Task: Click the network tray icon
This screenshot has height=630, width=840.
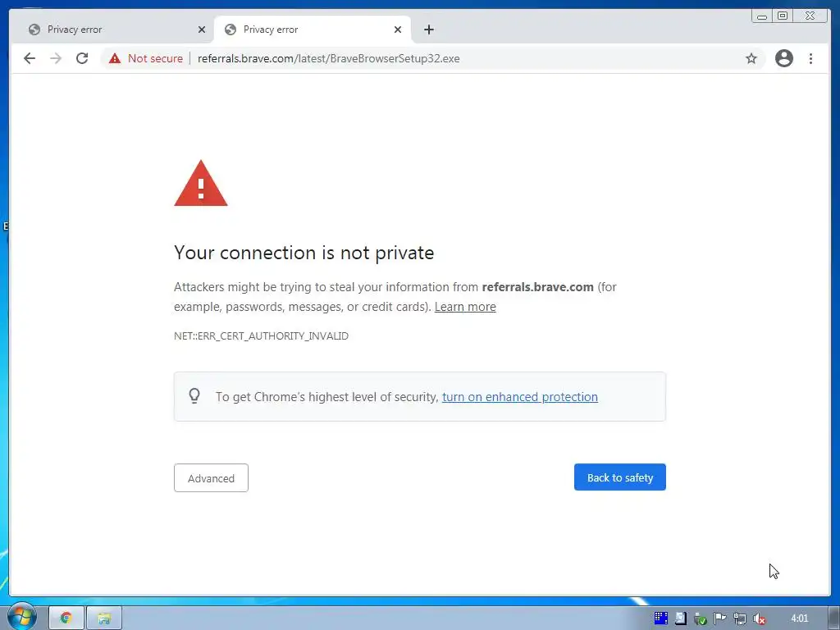Action: 740,619
